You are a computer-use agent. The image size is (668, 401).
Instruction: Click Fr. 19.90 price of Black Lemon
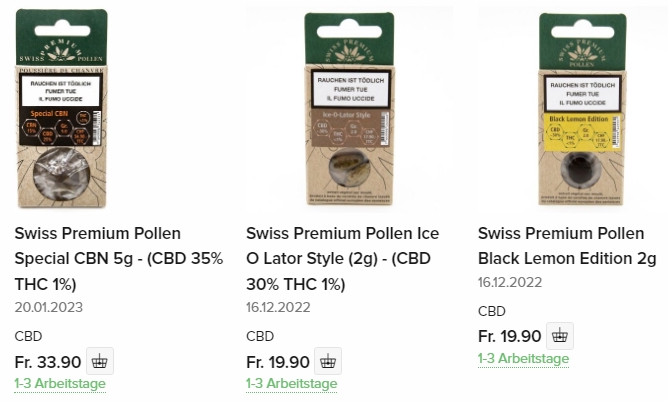pyautogui.click(x=510, y=337)
